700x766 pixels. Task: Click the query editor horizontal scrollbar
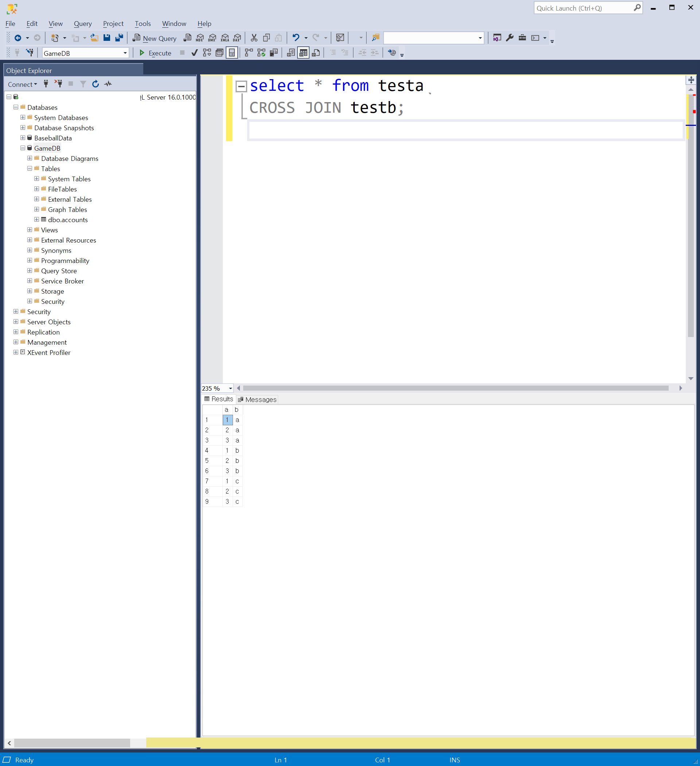tap(455, 388)
